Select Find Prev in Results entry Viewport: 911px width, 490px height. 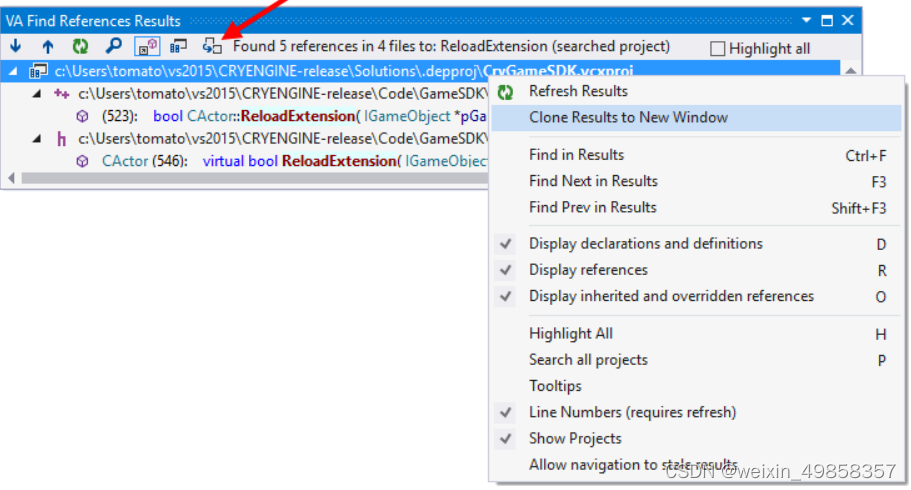pos(696,208)
